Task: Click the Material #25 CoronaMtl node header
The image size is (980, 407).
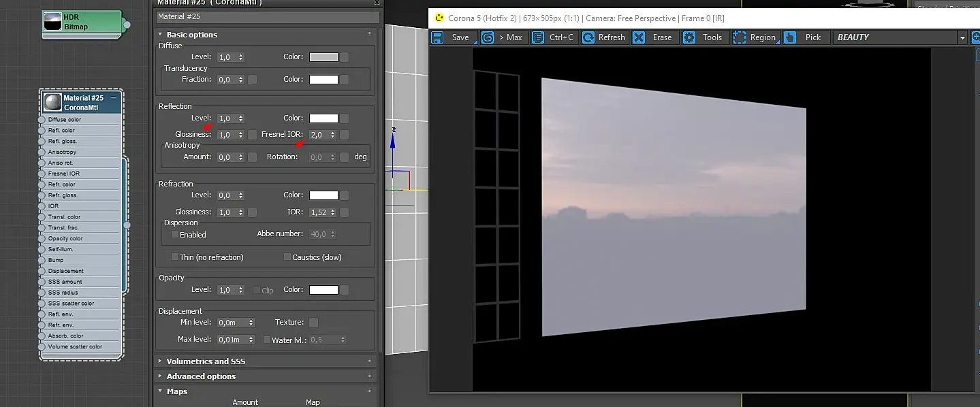Action: [x=82, y=103]
